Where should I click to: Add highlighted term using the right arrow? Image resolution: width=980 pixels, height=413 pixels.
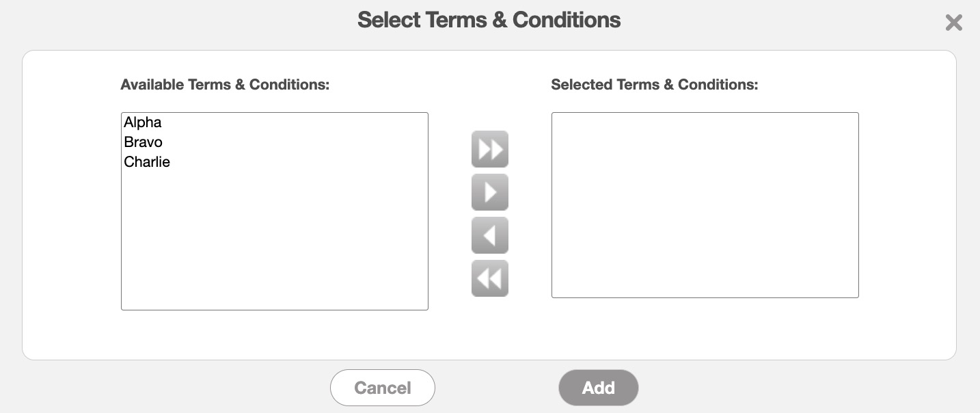tap(489, 192)
